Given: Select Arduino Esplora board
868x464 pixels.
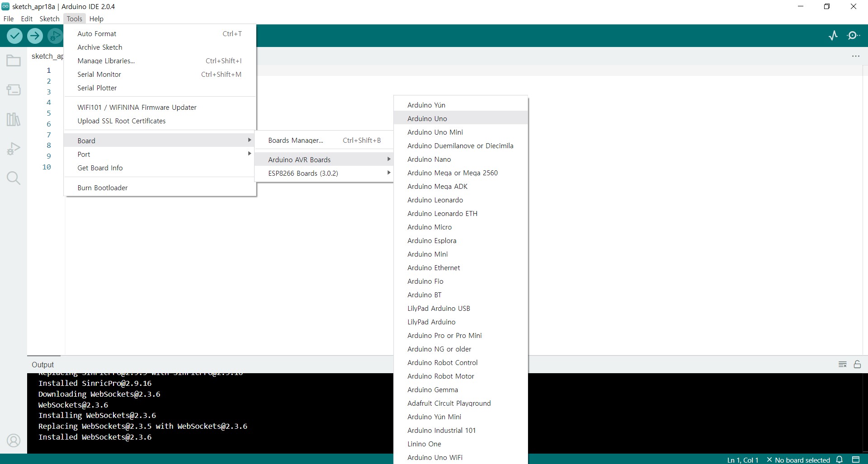Looking at the screenshot, I should coord(461,240).
